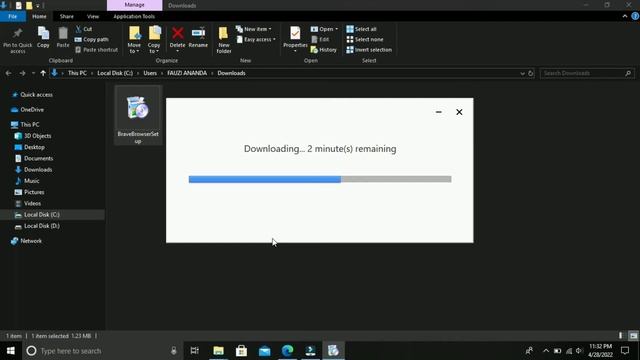Open the Copy to dropdown

click(x=154, y=40)
